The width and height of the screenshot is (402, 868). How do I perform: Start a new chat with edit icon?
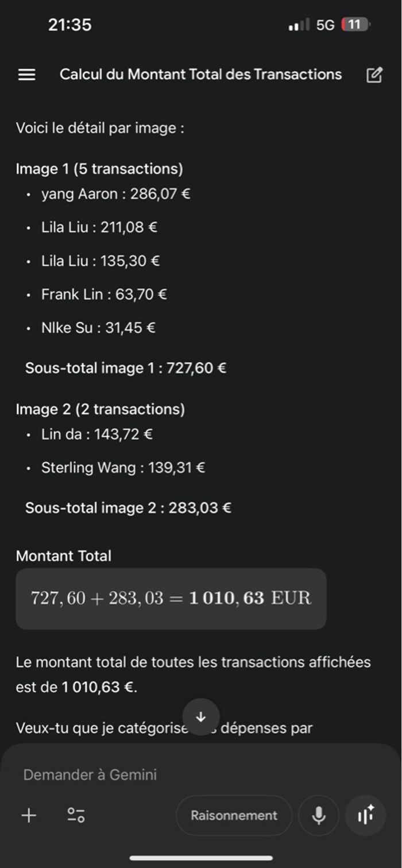(374, 75)
